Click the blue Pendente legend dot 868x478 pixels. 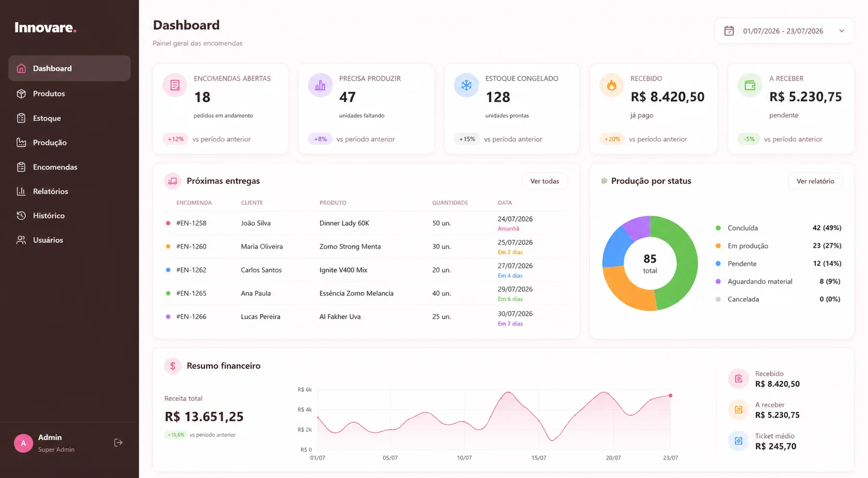(x=718, y=263)
